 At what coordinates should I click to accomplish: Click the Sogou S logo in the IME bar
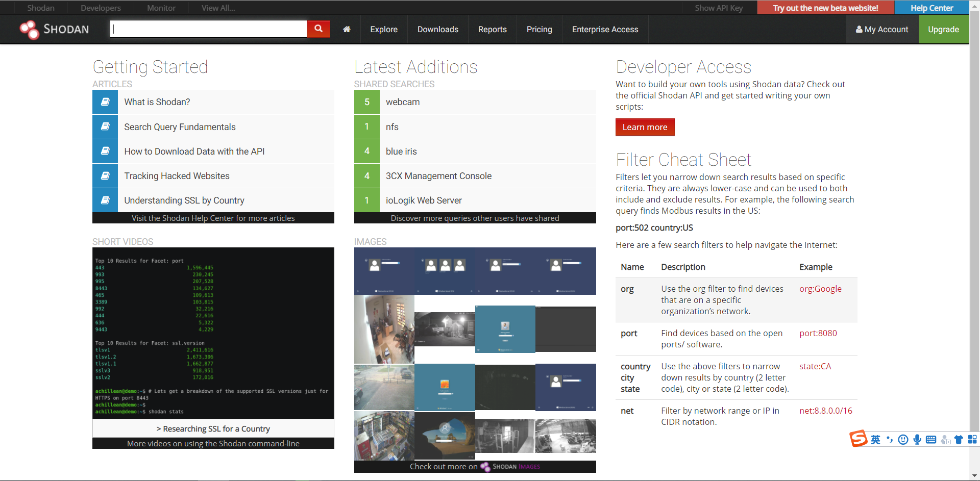point(858,439)
